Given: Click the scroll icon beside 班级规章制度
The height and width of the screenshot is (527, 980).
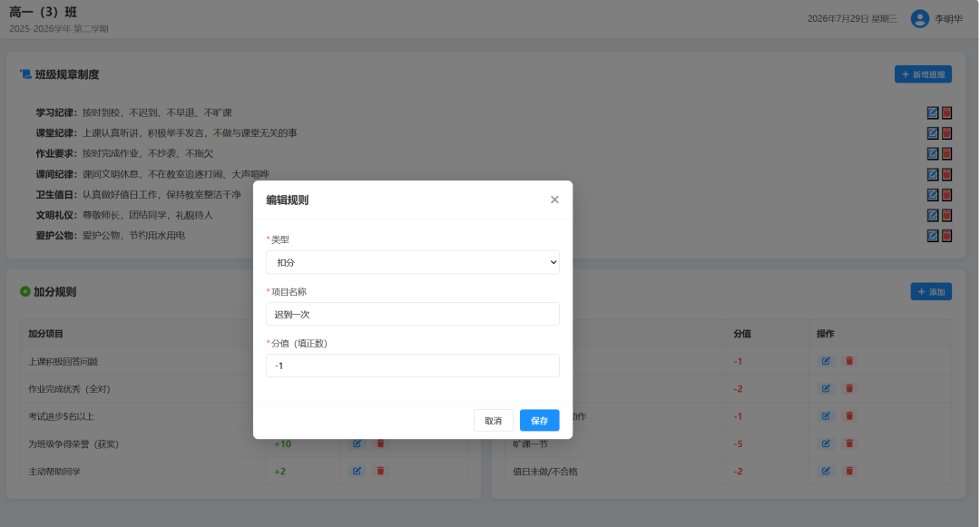Looking at the screenshot, I should click(x=25, y=74).
